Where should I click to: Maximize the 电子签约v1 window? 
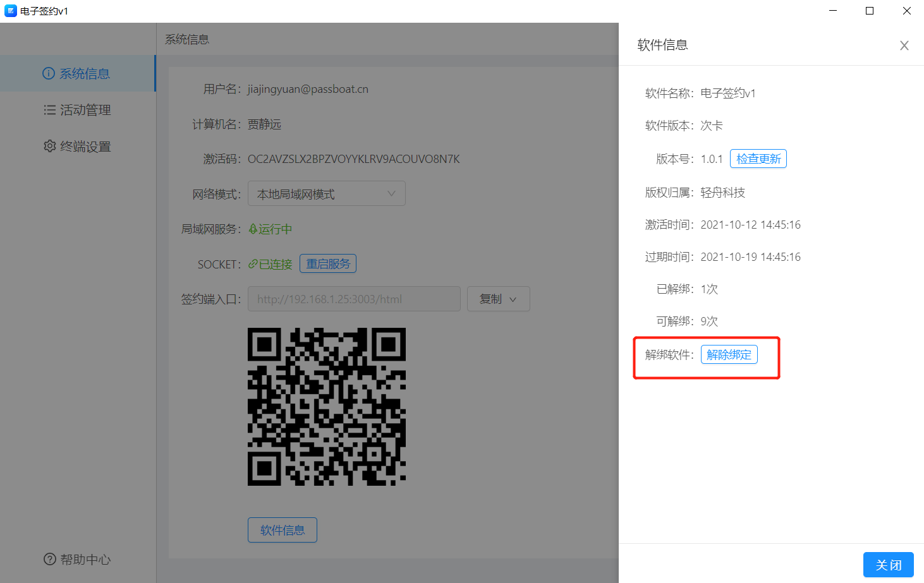coord(870,11)
